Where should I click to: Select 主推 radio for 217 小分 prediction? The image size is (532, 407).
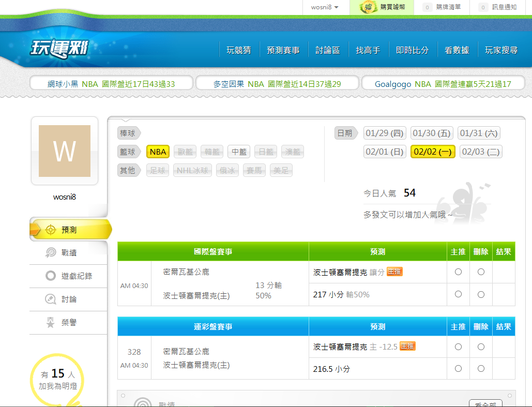tap(458, 294)
